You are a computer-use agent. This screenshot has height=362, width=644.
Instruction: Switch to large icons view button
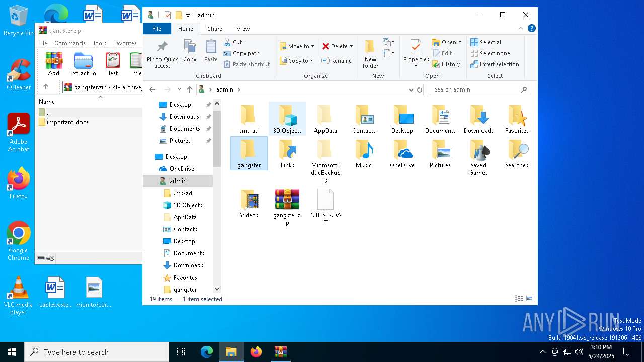tap(530, 299)
